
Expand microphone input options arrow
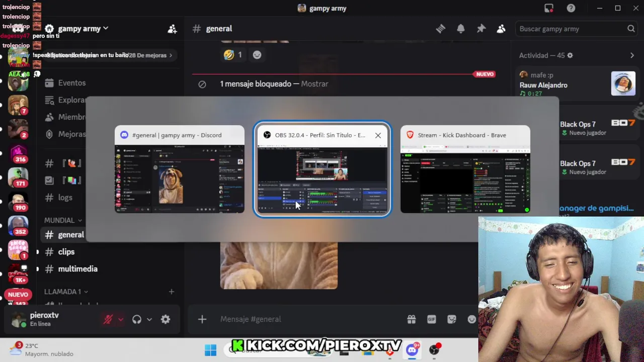[x=121, y=319]
